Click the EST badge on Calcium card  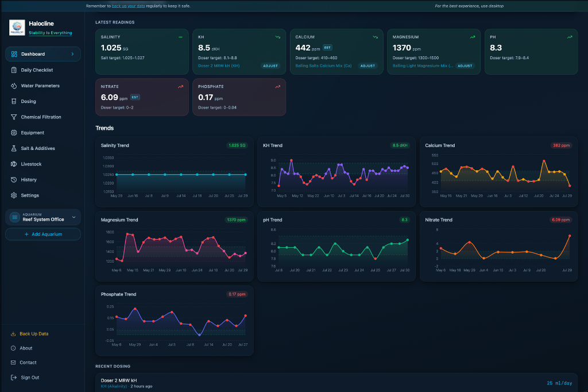[x=327, y=48]
